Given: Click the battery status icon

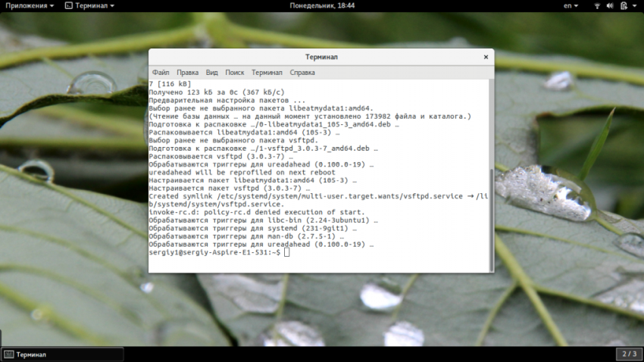Looking at the screenshot, I should point(624,5).
